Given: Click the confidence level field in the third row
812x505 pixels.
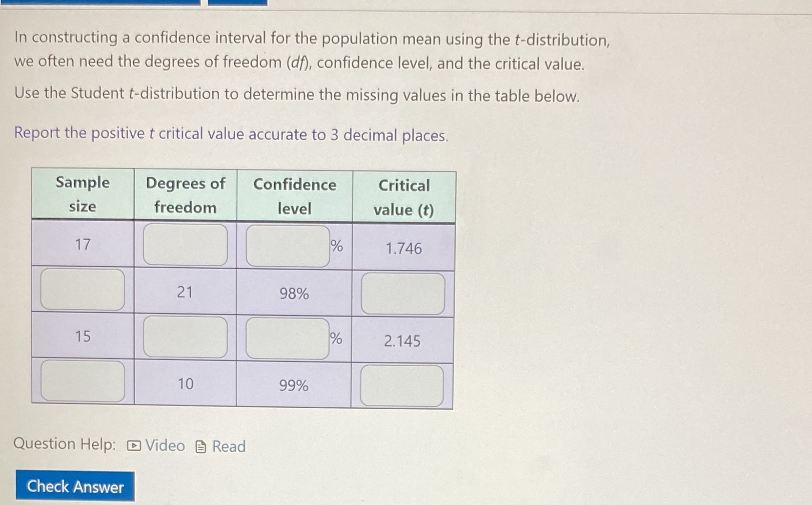Looking at the screenshot, I should coord(288,338).
